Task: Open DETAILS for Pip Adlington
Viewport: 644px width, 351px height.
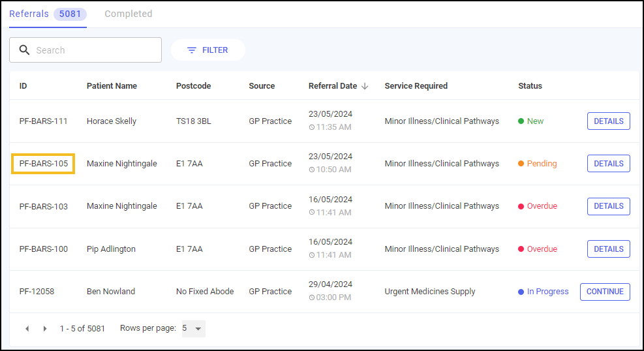Action: [608, 249]
